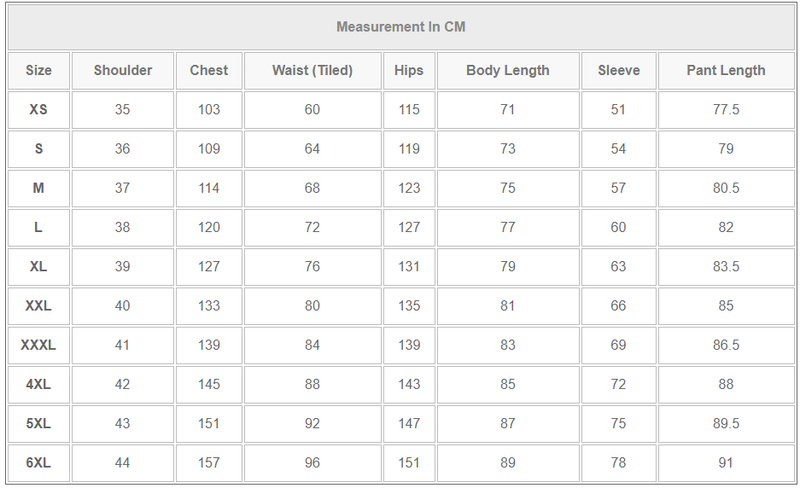Select the Size column header
This screenshot has height=488, width=800.
coord(38,71)
